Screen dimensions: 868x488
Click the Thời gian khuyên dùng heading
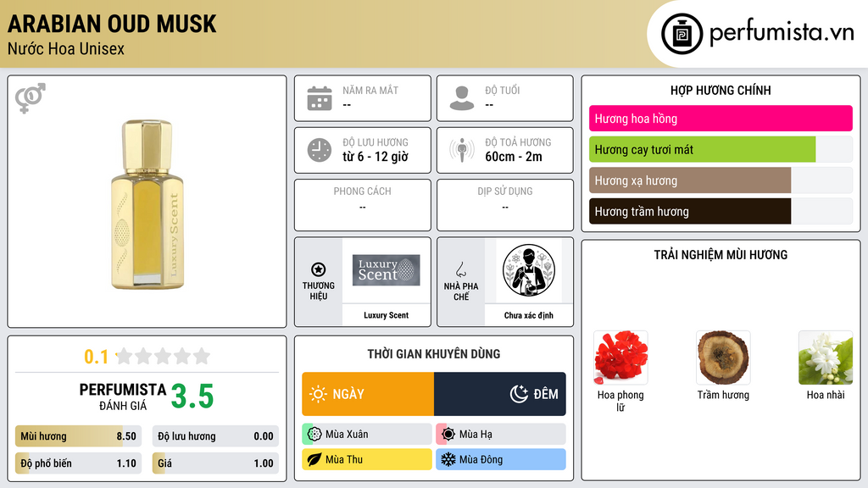[434, 354]
